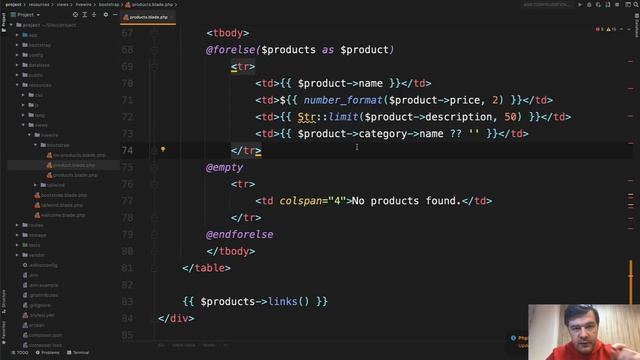This screenshot has width=640, height=360.
Task: Open Search Everywhere magnifier icon
Action: tap(636, 4)
